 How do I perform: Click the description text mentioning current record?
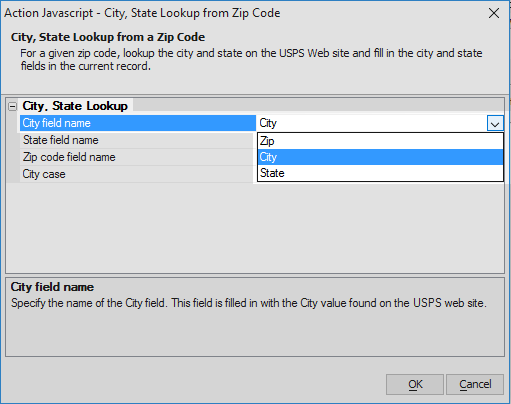(x=251, y=60)
